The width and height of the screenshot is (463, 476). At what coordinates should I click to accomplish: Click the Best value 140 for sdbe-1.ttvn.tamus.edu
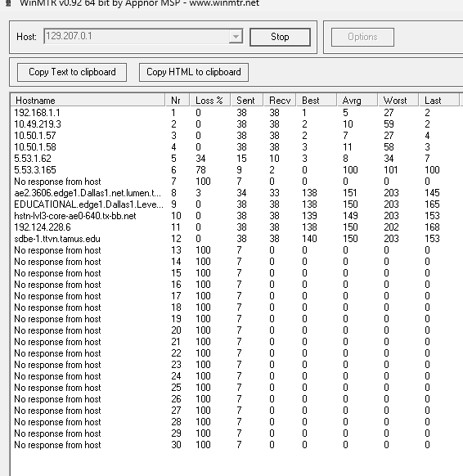coord(309,239)
